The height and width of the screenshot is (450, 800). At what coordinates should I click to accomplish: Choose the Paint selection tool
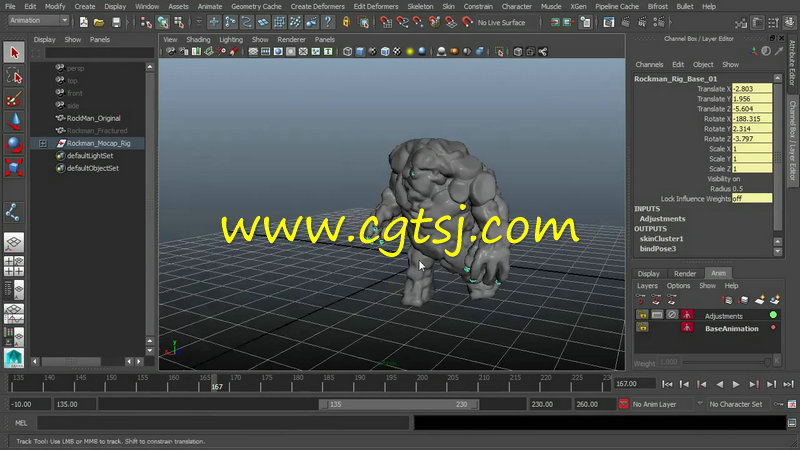[x=14, y=98]
